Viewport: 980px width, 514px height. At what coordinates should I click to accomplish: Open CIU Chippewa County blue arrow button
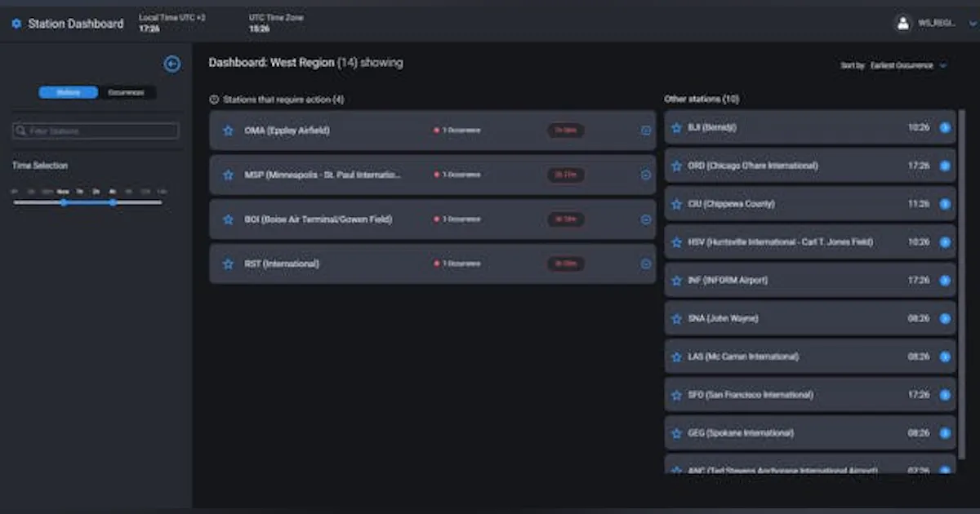pyautogui.click(x=945, y=204)
